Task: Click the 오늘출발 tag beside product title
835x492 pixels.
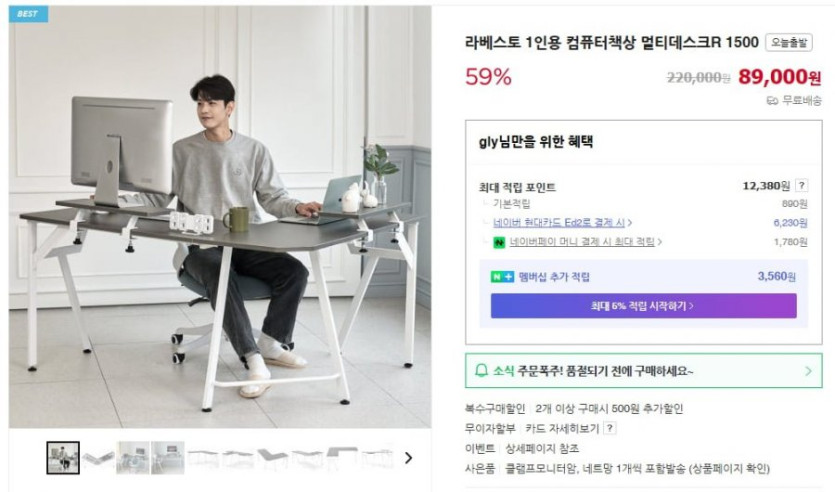Action: pos(789,43)
